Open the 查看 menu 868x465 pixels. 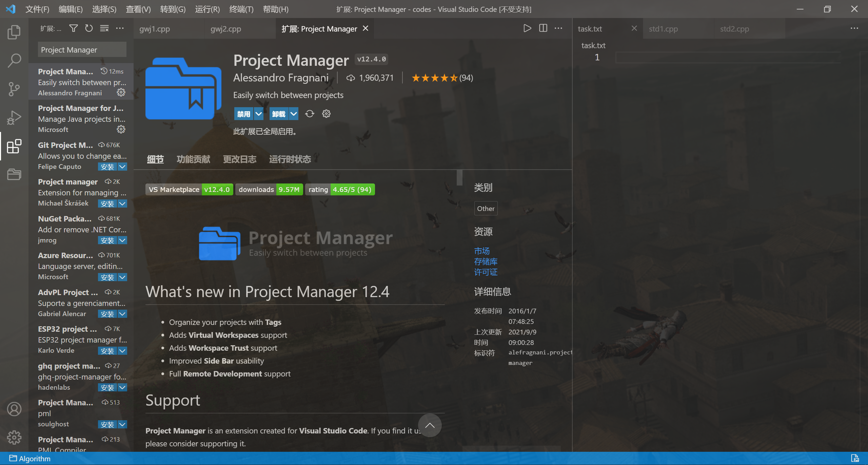(x=138, y=9)
